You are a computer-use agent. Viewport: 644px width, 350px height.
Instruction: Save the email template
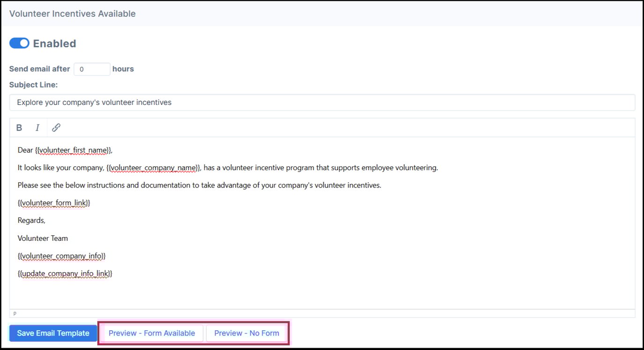pyautogui.click(x=53, y=333)
